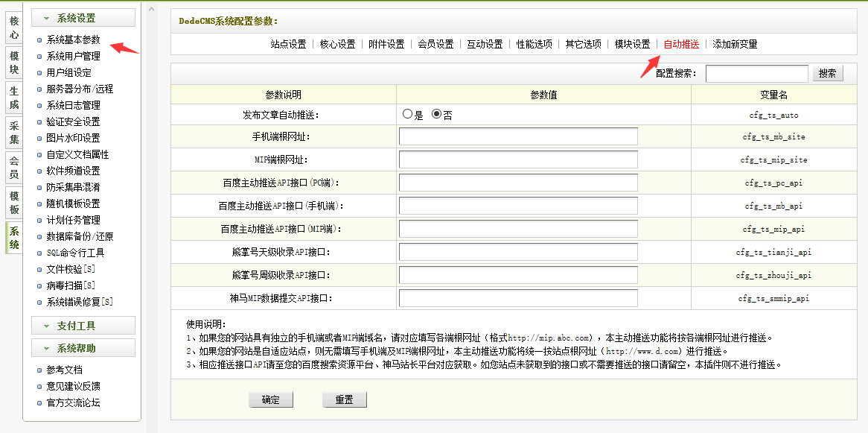Open the 会员设置 config tab

pyautogui.click(x=435, y=45)
